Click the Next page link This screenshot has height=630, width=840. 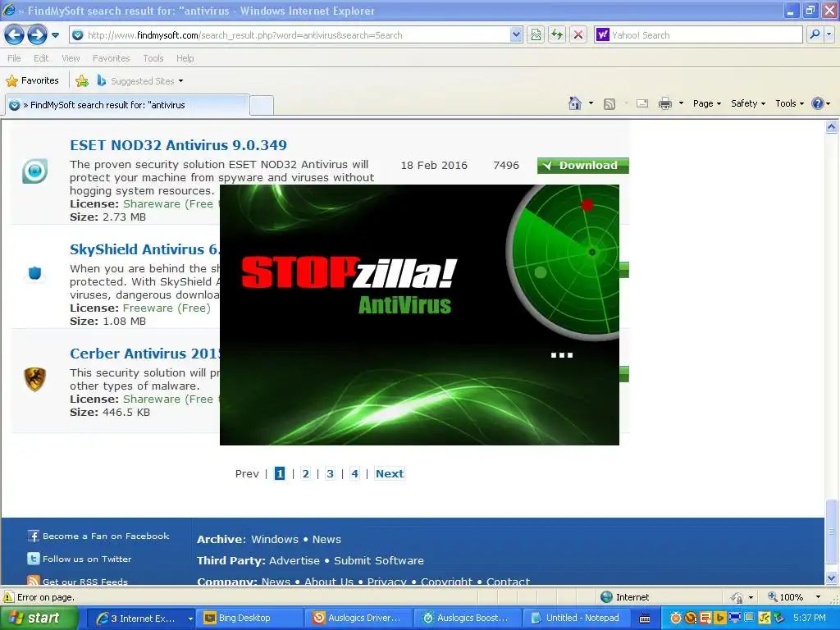pos(390,473)
